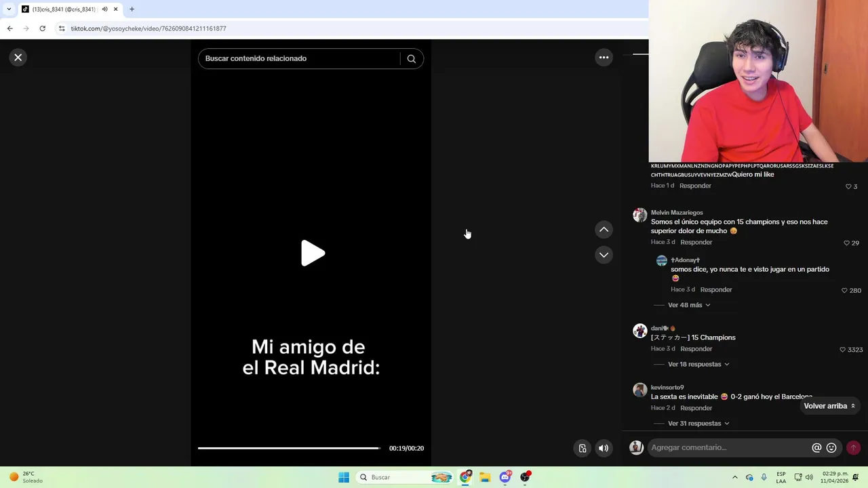Go to next video with down arrow
The image size is (868, 488).
604,255
